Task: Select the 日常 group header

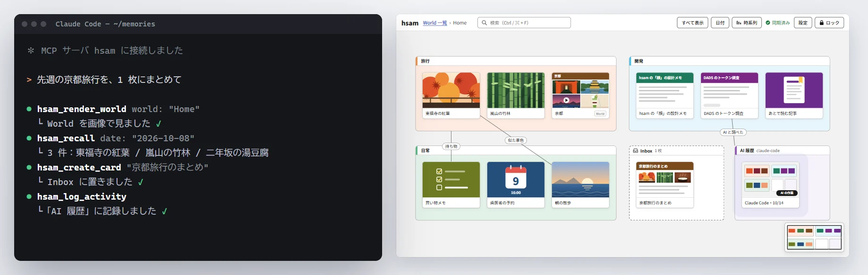Action: click(x=516, y=151)
